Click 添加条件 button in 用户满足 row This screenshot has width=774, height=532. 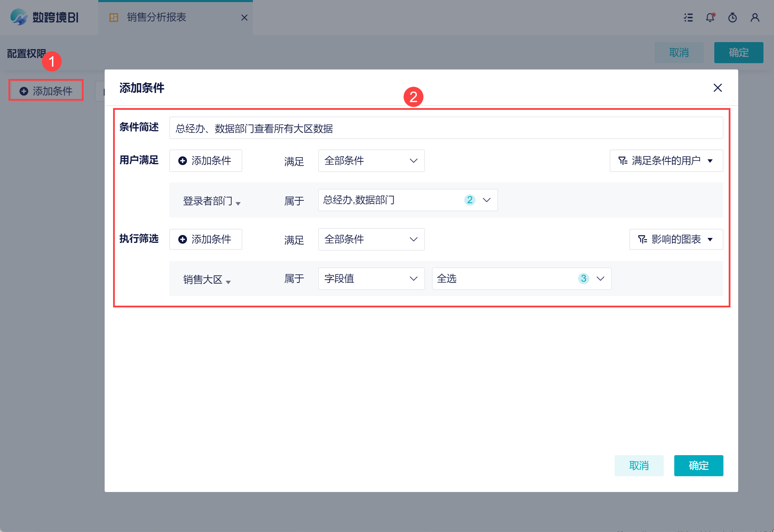pos(205,161)
